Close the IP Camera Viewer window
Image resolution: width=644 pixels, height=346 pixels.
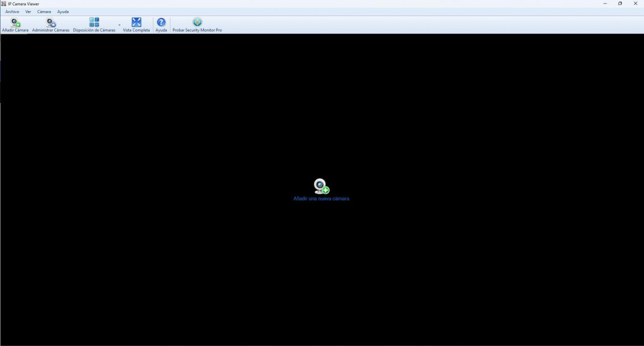click(635, 4)
